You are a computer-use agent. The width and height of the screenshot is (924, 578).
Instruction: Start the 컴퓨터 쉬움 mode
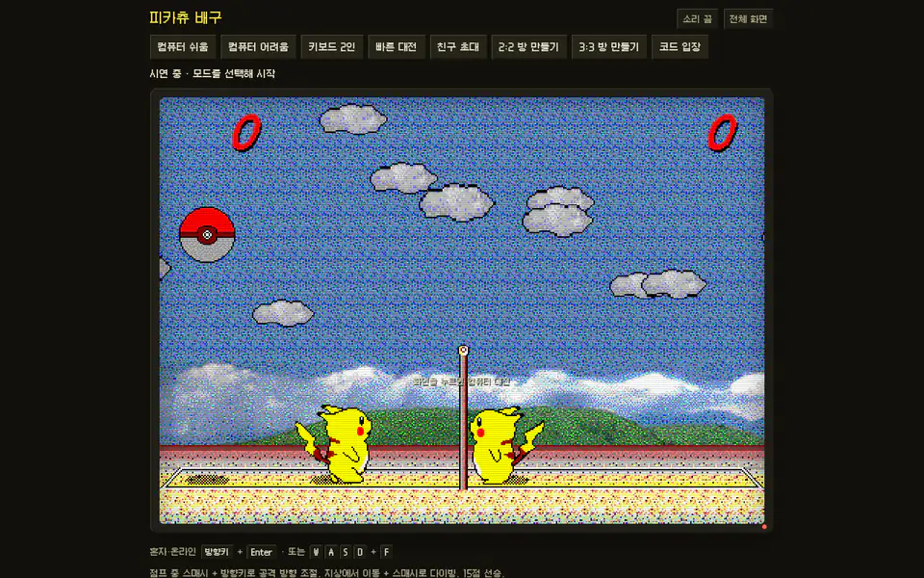[183, 47]
